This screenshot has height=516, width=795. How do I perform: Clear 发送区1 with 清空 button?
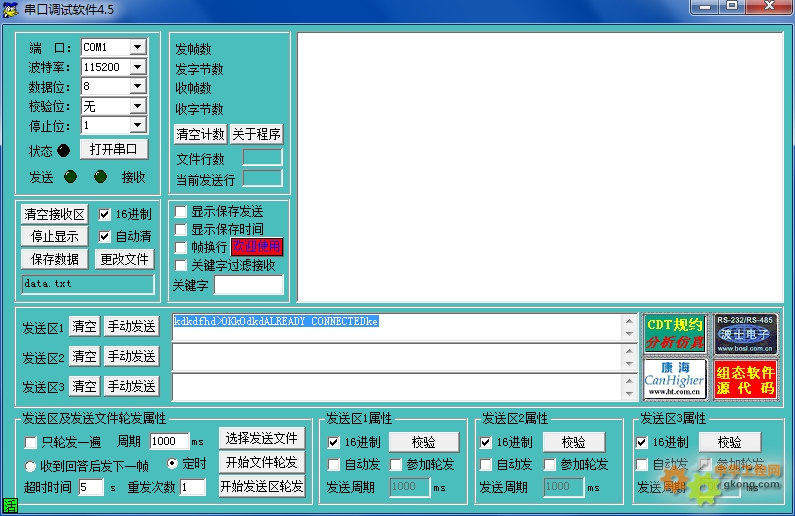click(x=84, y=326)
